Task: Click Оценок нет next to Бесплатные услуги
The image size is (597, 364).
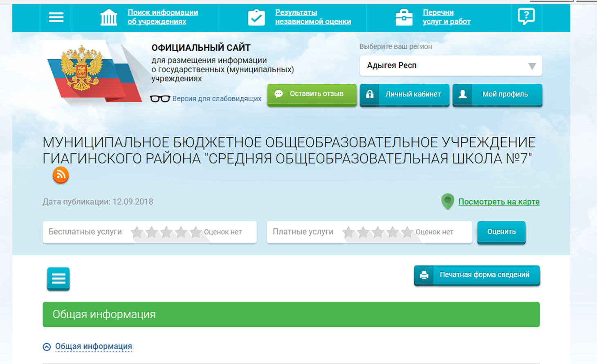Action: pos(223,232)
